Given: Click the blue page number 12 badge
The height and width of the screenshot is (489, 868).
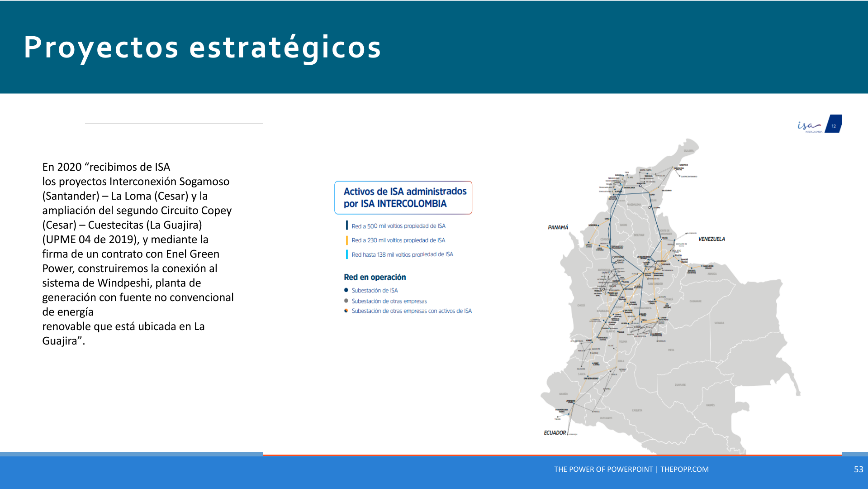Looking at the screenshot, I should [x=834, y=124].
